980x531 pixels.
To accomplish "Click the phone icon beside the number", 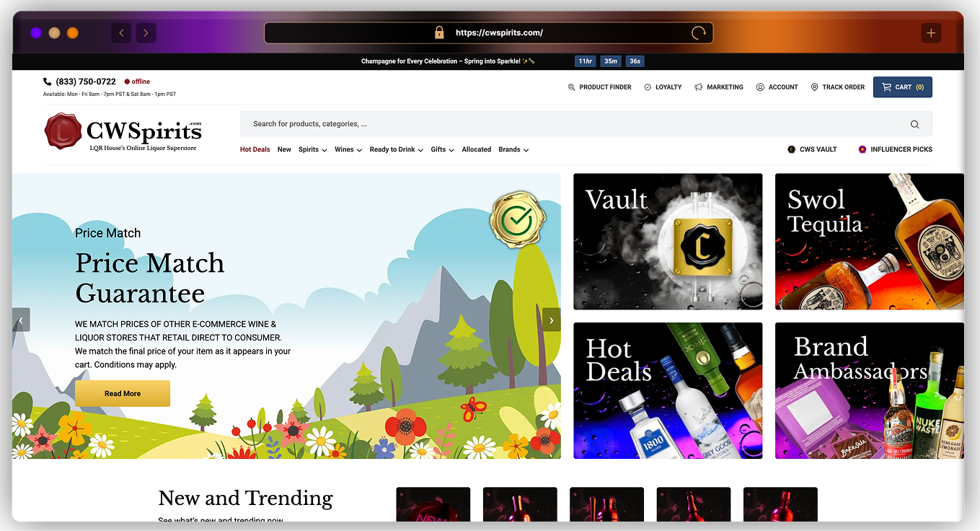I will [x=48, y=82].
